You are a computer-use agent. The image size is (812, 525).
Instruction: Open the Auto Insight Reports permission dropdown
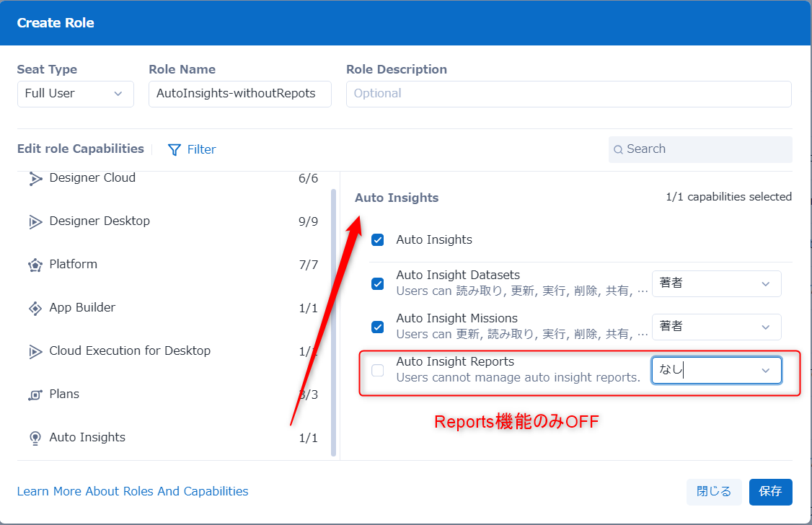coord(717,370)
